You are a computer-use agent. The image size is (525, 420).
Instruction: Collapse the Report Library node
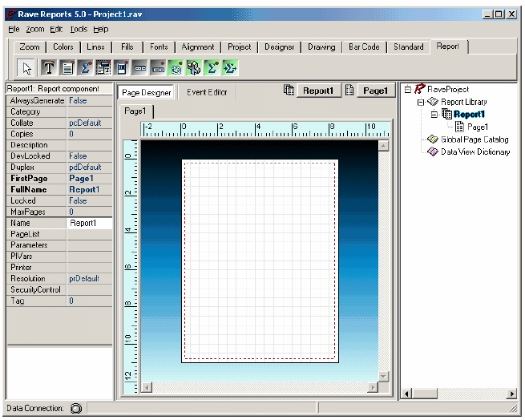pyautogui.click(x=420, y=102)
